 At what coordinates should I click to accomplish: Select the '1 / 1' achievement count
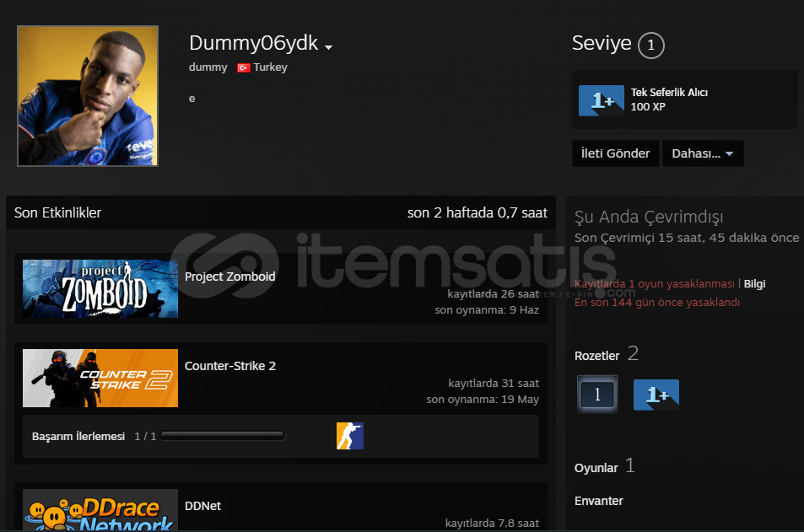tap(145, 436)
